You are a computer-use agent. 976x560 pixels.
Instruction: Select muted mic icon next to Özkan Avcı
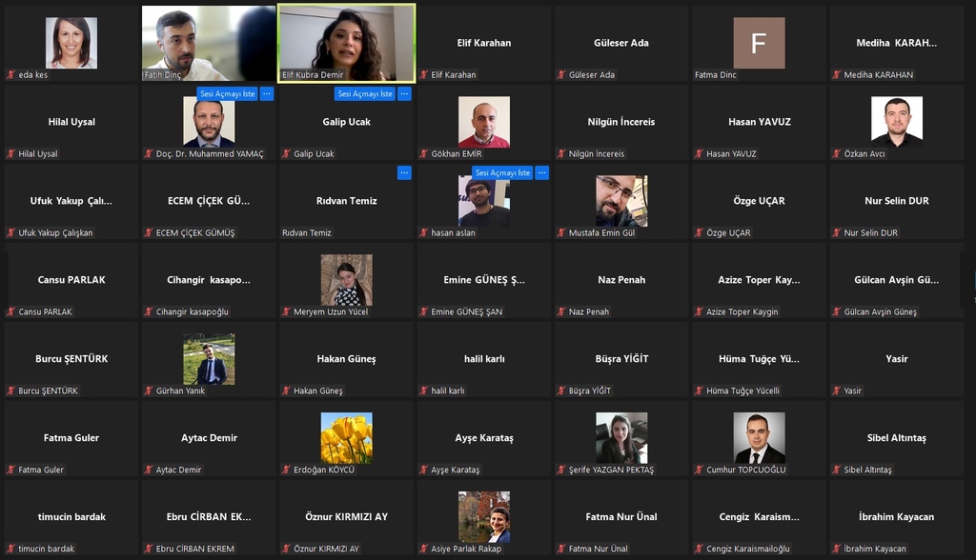[x=836, y=153]
